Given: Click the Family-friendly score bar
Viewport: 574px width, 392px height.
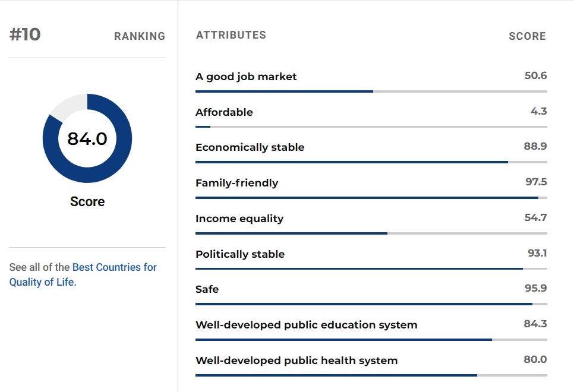Looking at the screenshot, I should [x=371, y=198].
